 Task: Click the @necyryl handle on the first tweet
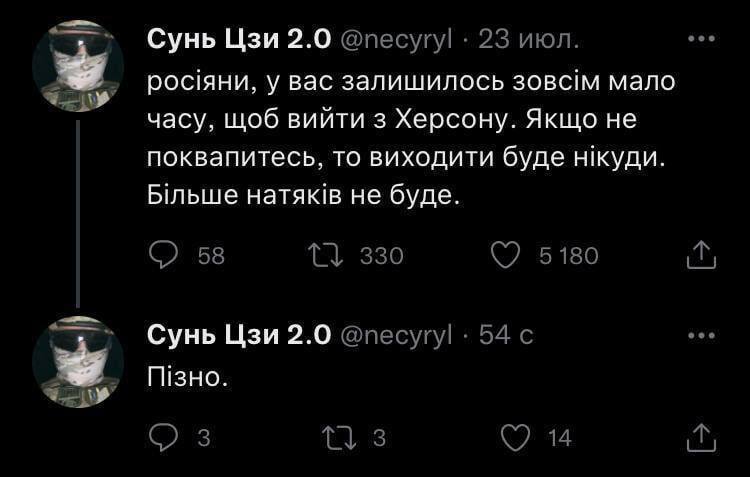[x=400, y=40]
